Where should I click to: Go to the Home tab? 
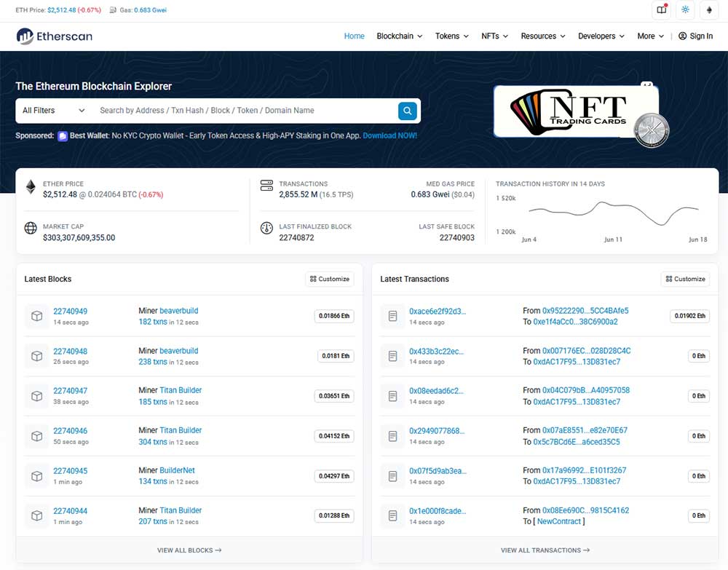pos(354,36)
